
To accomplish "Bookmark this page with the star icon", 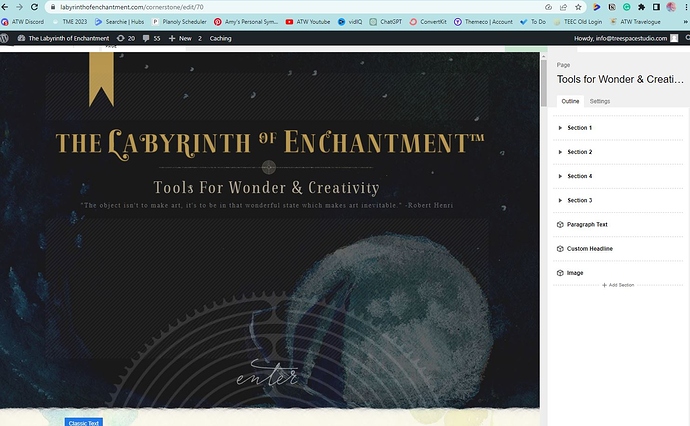I will click(578, 7).
